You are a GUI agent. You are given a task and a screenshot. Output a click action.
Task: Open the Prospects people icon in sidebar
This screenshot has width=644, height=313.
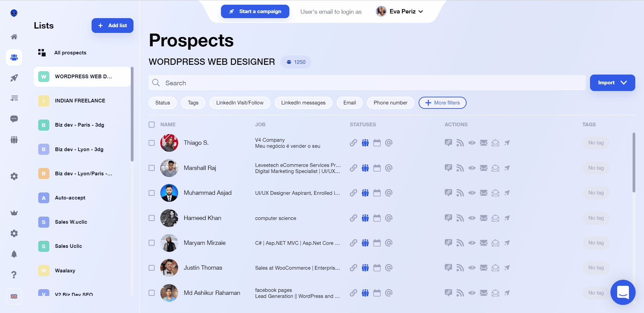tap(14, 57)
